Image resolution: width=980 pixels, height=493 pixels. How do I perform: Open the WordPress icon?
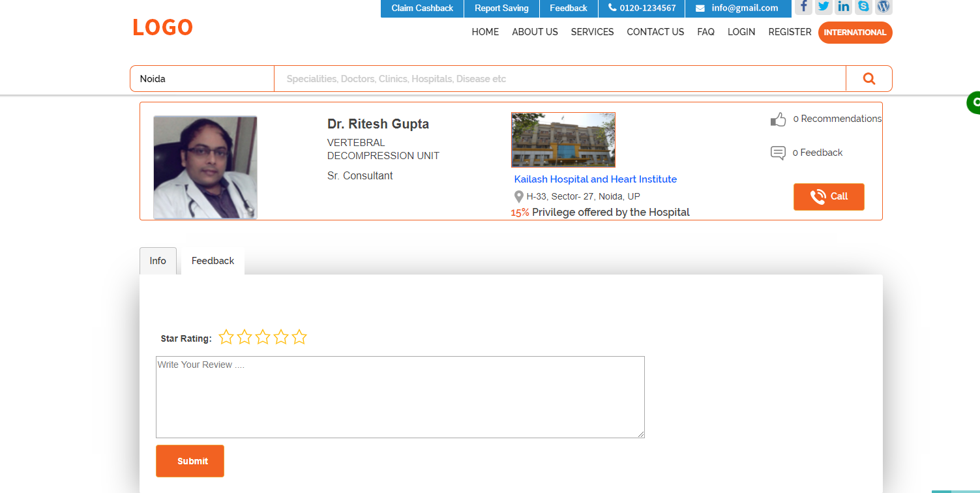coord(883,7)
